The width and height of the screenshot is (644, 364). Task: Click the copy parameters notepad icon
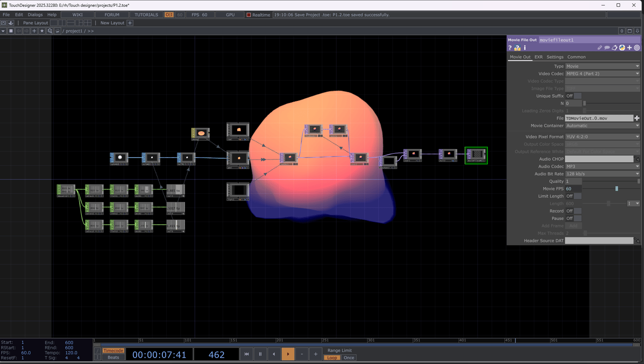[614, 48]
